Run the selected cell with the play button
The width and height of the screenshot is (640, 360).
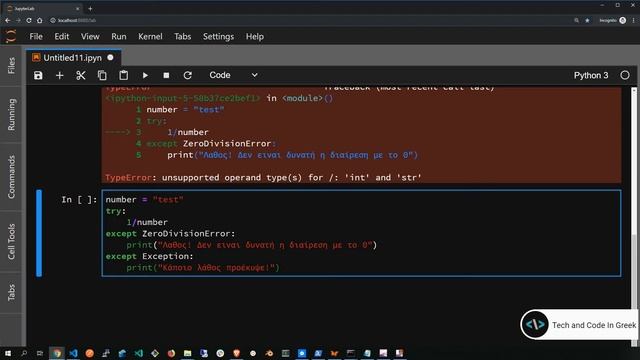[145, 76]
